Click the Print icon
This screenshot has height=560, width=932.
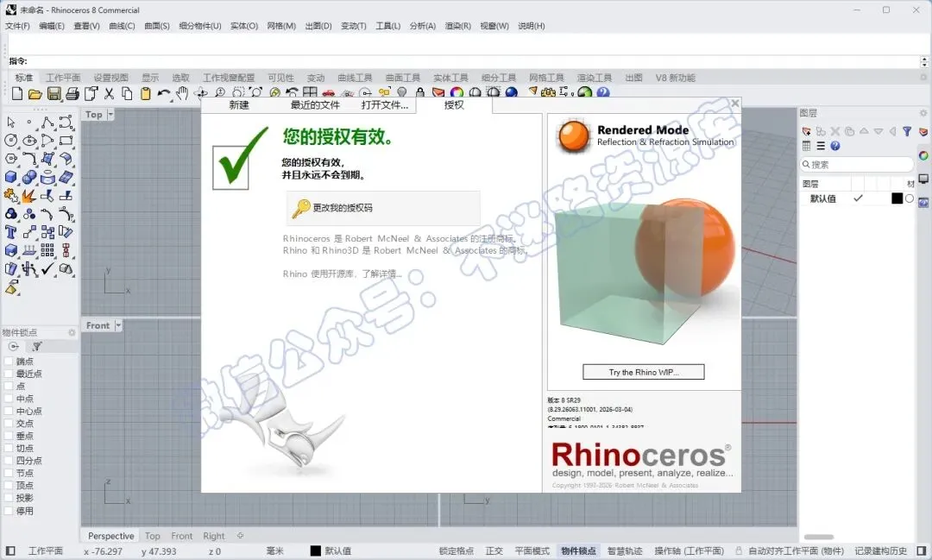pos(72,93)
